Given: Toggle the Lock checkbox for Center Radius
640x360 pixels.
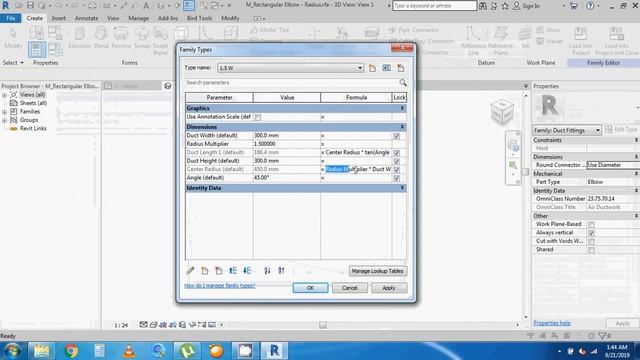Looking at the screenshot, I should tap(397, 170).
